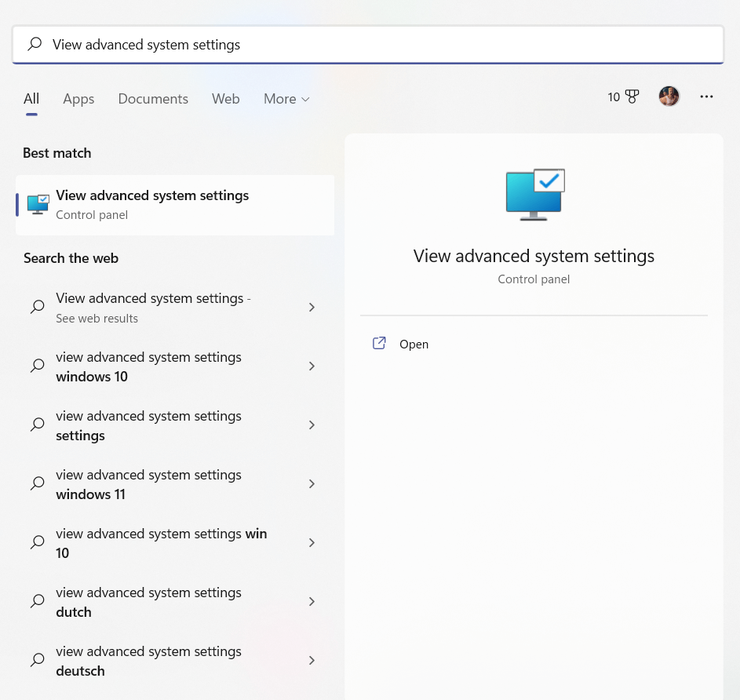The width and height of the screenshot is (740, 700).
Task: Select 'view advanced system settings deutsch' text
Action: coord(148,660)
